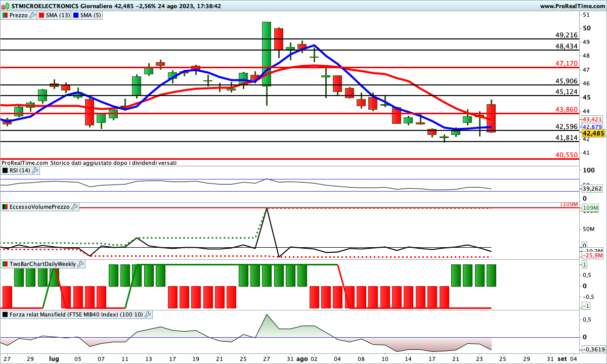Click the blue 42,879 SMA value tag
Screen dimensions: 607x364
(x=592, y=126)
